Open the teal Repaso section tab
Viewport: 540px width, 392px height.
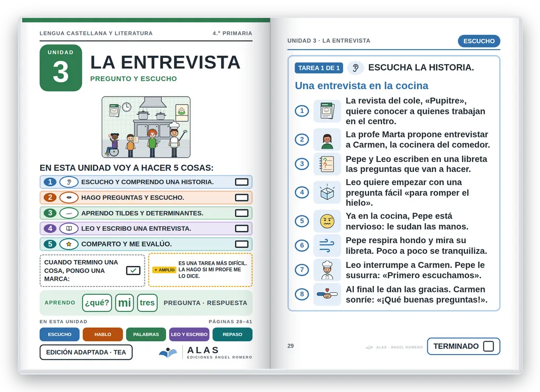point(233,334)
